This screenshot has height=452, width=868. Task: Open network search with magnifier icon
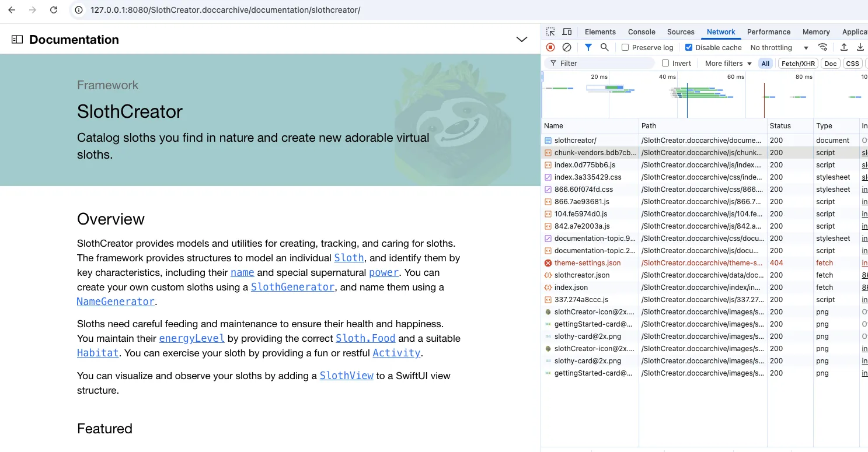coord(605,47)
